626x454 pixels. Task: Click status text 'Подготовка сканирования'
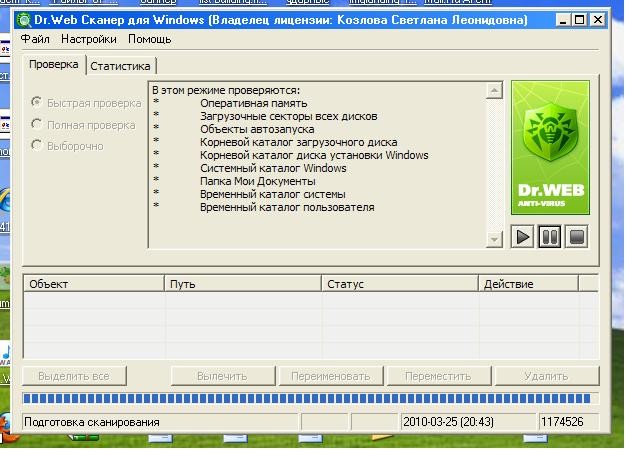point(92,422)
